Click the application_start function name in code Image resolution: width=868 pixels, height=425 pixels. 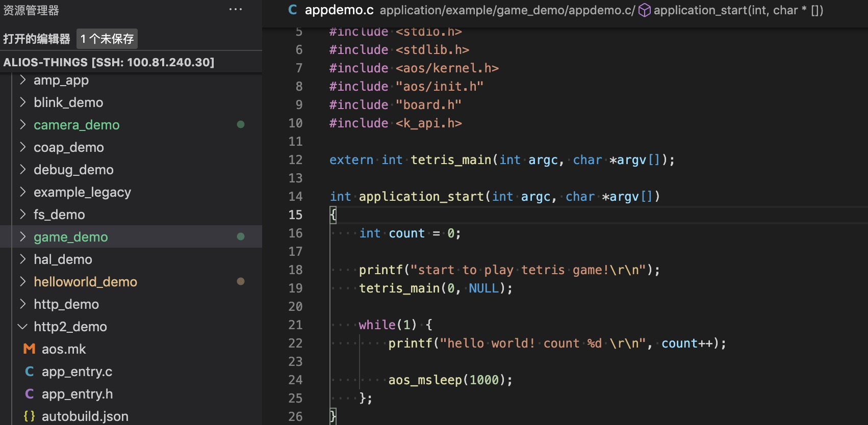click(x=421, y=197)
